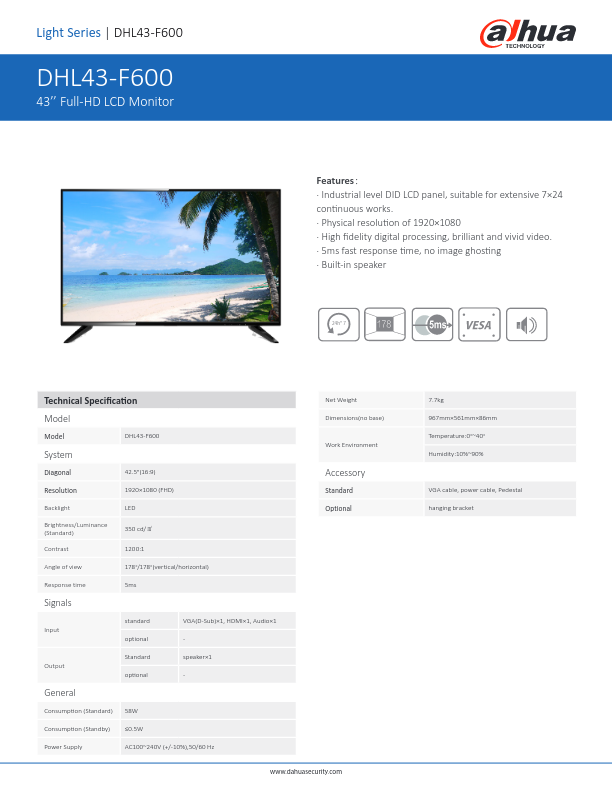
Task: Open the www.dahuasecurity.com footer link
Action: 306,771
